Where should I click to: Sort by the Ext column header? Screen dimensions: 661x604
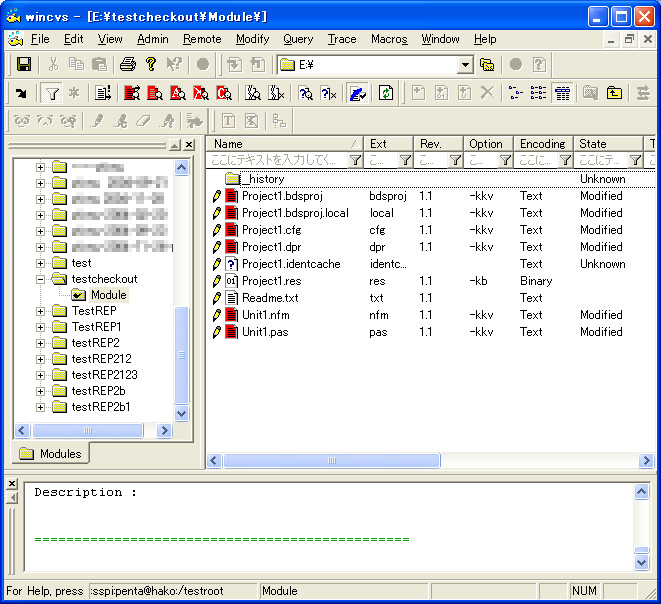pyautogui.click(x=388, y=144)
